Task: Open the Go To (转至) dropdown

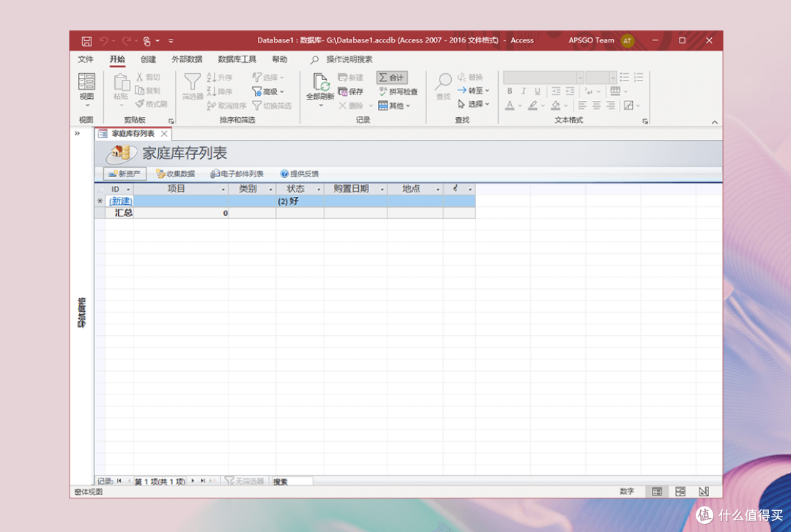Action: click(473, 90)
